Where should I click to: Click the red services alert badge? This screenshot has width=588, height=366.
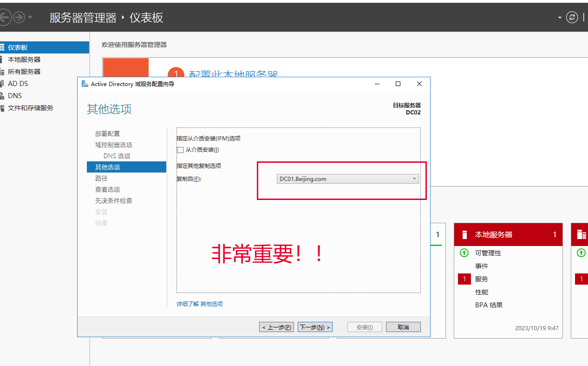(464, 279)
